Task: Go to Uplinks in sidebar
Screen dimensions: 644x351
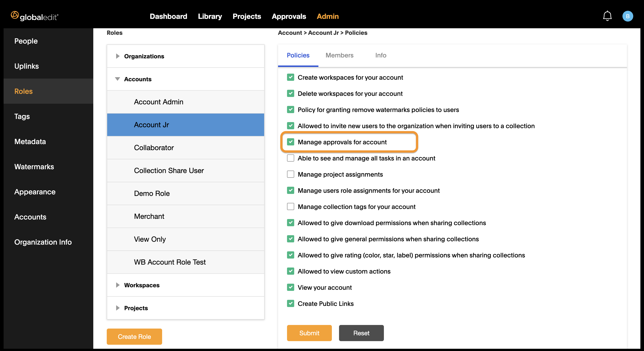Action: coord(48,66)
